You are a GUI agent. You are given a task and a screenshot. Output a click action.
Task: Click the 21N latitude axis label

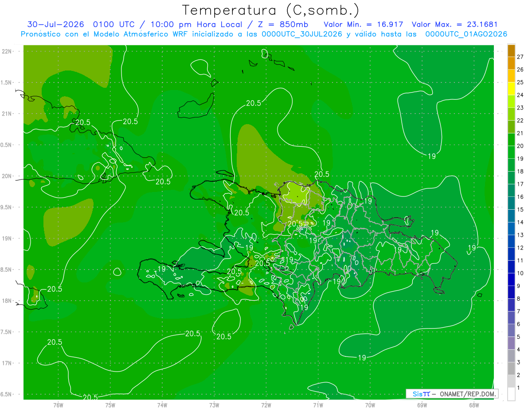pyautogui.click(x=8, y=114)
